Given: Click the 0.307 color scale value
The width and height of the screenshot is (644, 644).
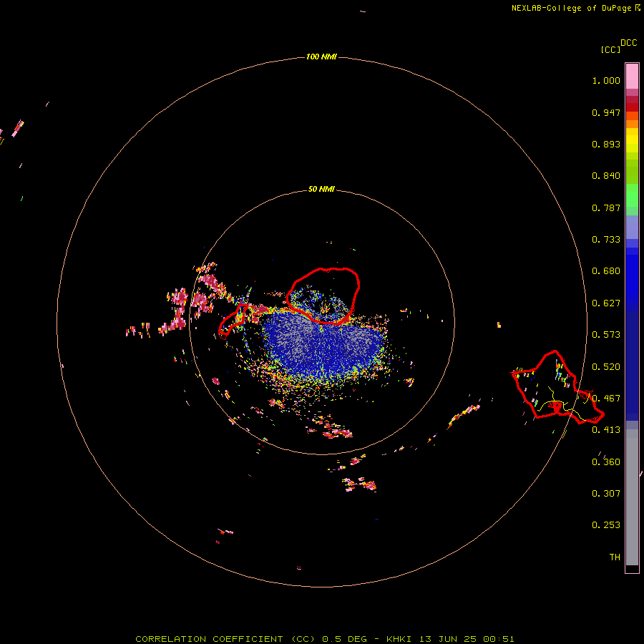Looking at the screenshot, I should tap(606, 494).
